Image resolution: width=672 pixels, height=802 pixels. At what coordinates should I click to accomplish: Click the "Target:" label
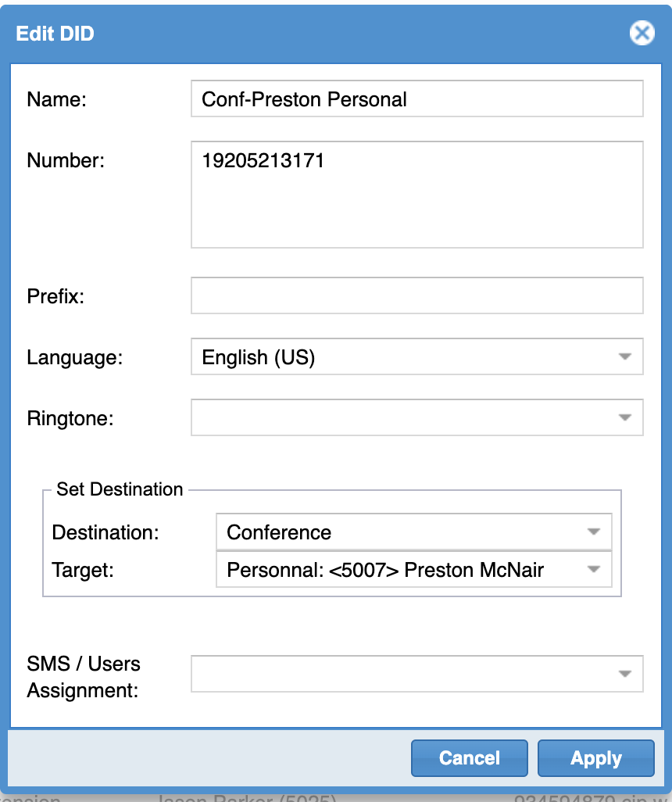click(83, 570)
